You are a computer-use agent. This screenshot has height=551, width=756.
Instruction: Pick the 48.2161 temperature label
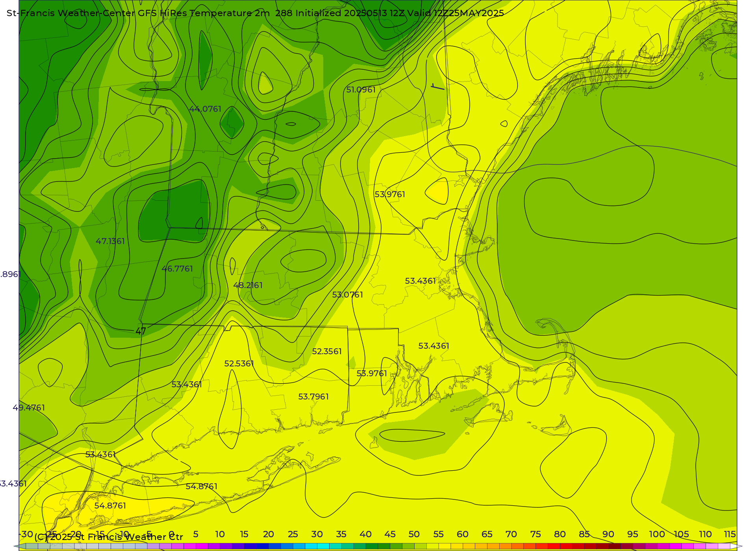coord(248,285)
